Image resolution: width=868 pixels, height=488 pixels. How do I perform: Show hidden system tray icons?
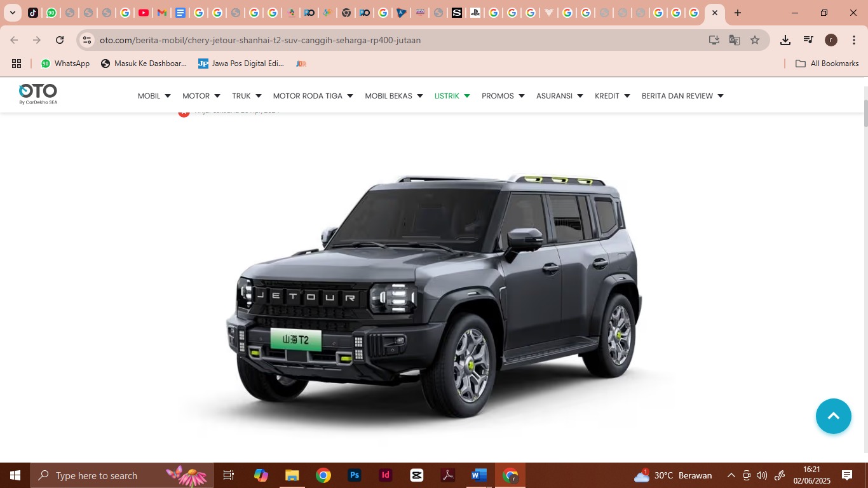click(731, 475)
